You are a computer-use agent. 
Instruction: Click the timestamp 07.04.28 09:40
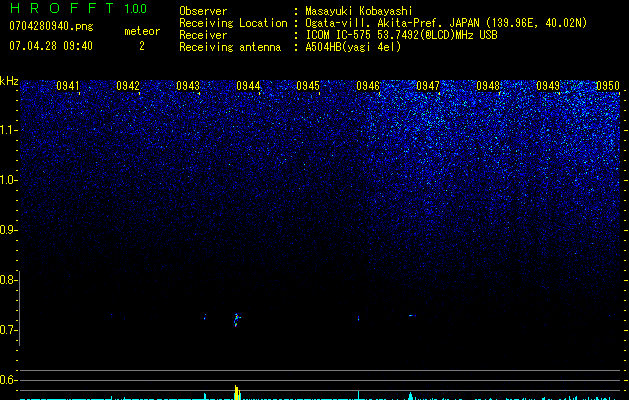coord(51,46)
